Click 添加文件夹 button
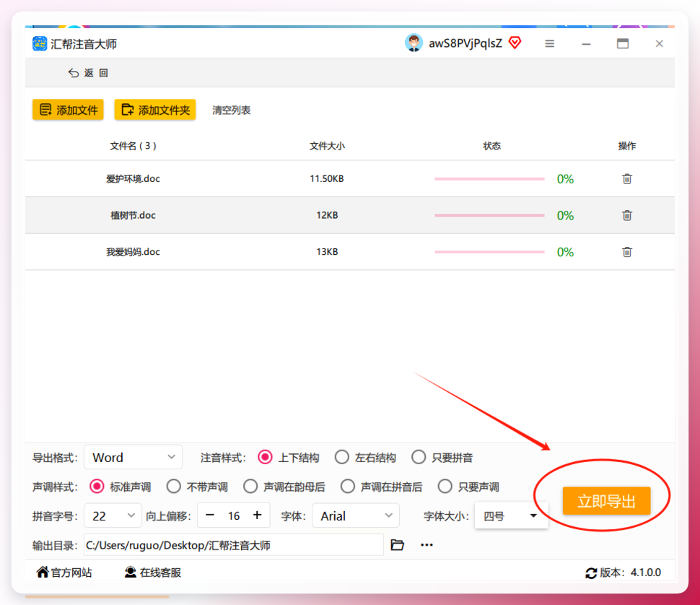 pos(155,110)
